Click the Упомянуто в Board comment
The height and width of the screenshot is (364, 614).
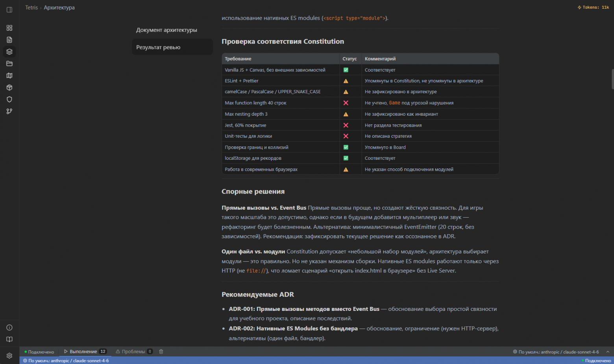pos(385,147)
